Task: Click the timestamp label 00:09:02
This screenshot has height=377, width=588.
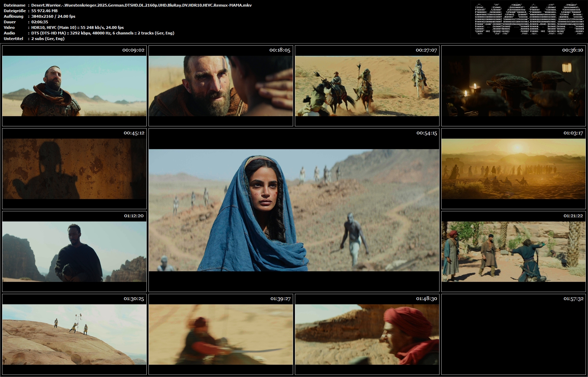Action: click(133, 50)
